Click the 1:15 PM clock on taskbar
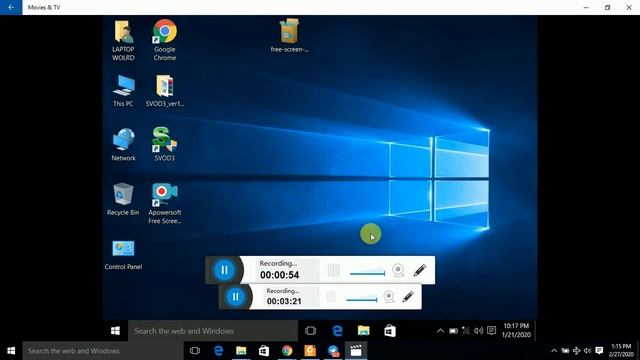This screenshot has height=360, width=640. (621, 351)
